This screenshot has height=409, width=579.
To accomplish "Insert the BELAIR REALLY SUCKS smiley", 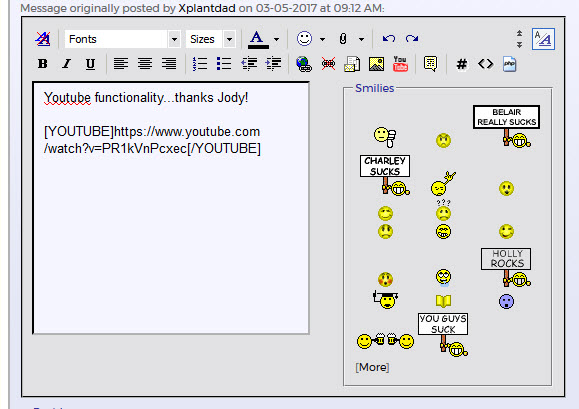I will pyautogui.click(x=506, y=127).
